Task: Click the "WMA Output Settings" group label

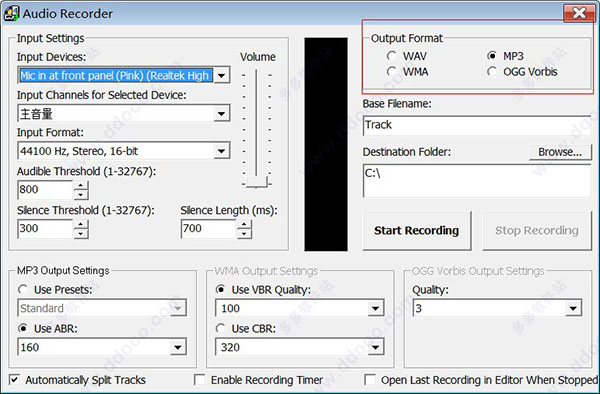Action: tap(266, 271)
